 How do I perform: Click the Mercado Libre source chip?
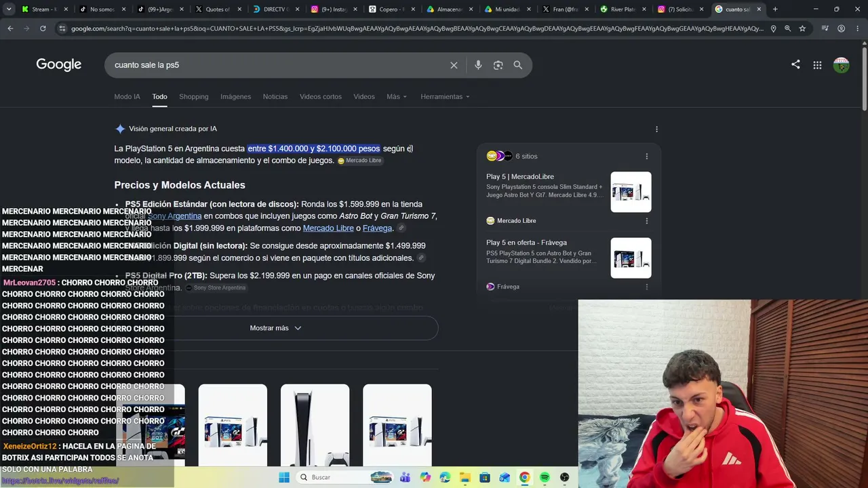[360, 161]
